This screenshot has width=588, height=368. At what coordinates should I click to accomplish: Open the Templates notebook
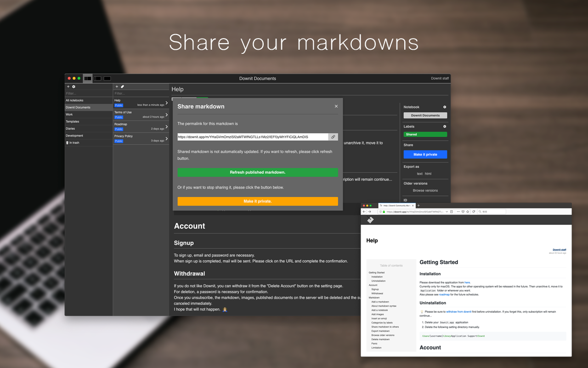pyautogui.click(x=89, y=121)
